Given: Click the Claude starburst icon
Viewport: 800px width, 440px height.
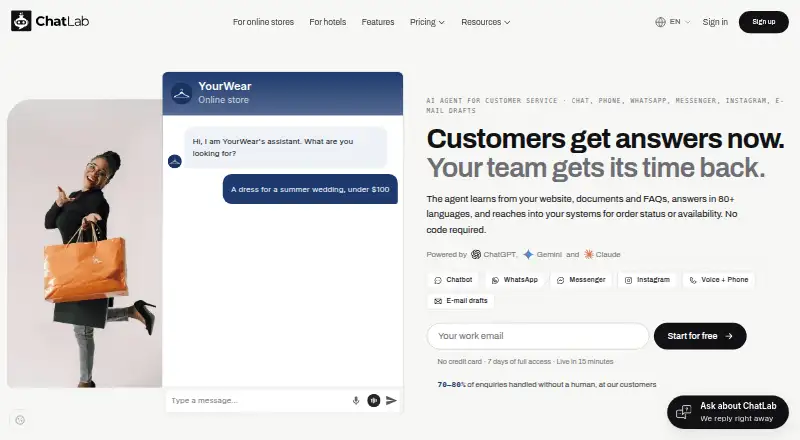Looking at the screenshot, I should [x=589, y=254].
